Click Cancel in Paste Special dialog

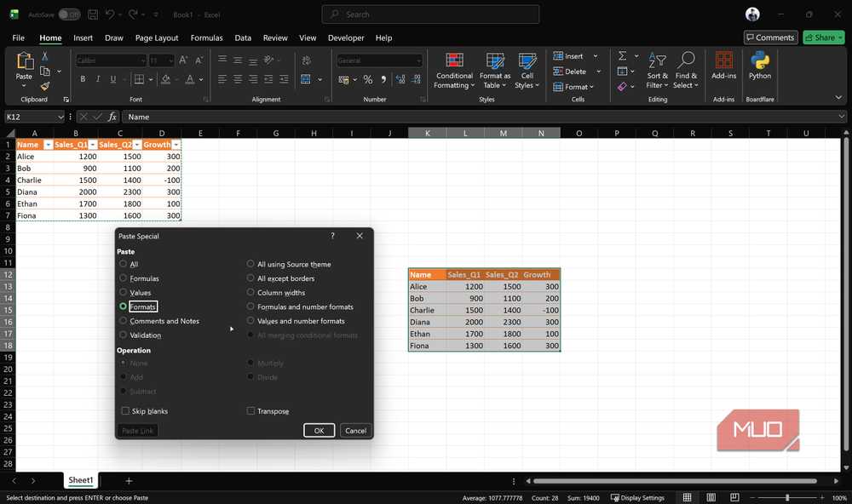click(x=356, y=430)
